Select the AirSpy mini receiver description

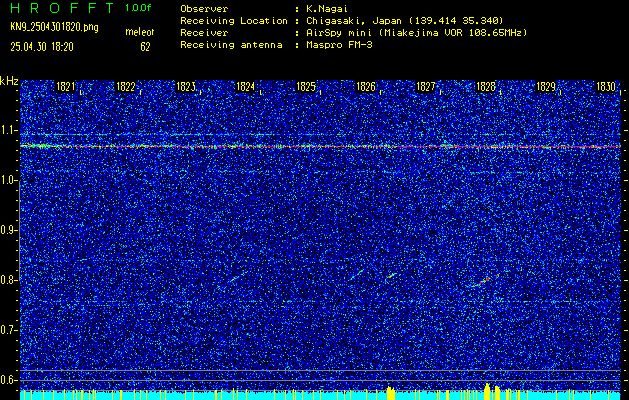point(417,33)
